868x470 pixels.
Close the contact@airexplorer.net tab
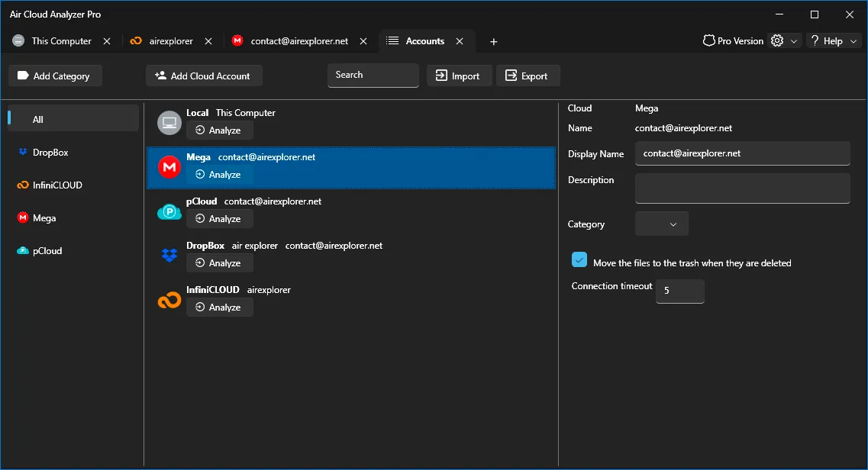[363, 41]
